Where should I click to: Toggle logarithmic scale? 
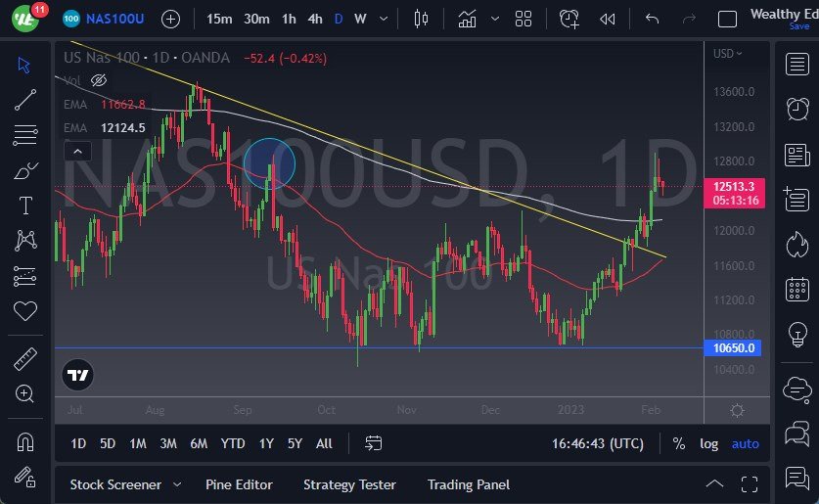708,443
